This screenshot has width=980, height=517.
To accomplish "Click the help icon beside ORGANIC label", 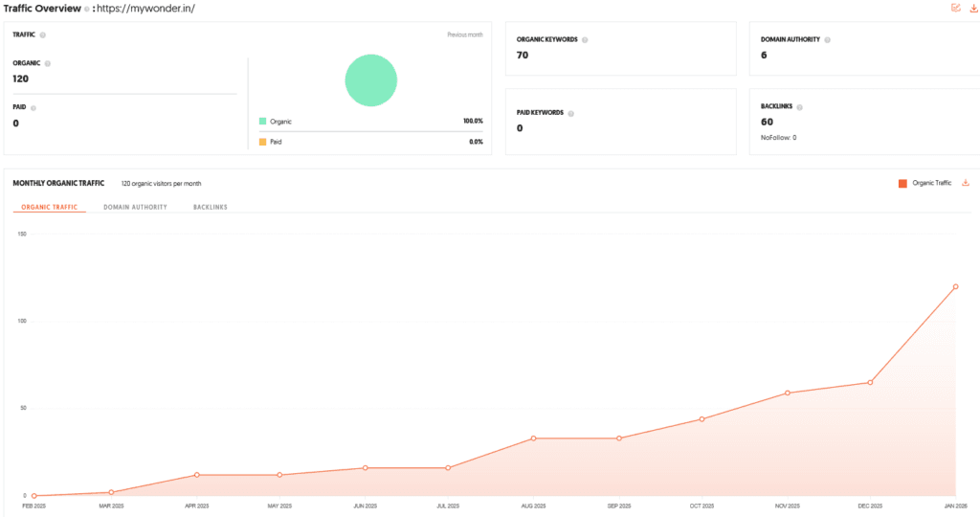I will (48, 63).
